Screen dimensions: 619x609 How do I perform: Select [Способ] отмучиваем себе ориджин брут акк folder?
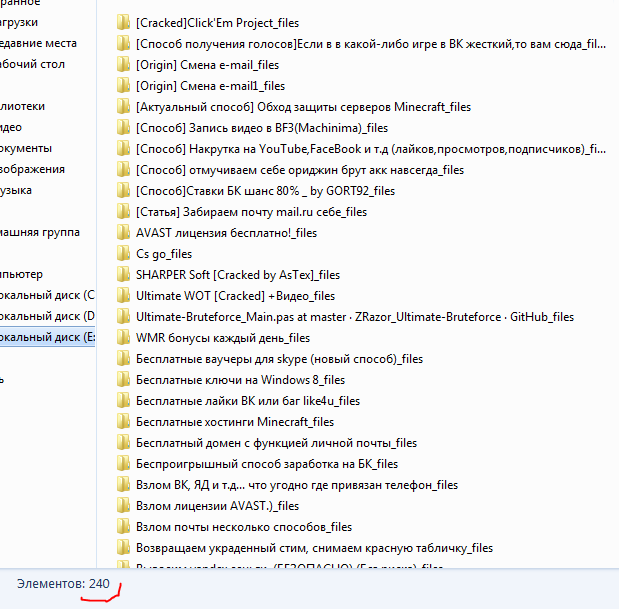[300, 170]
